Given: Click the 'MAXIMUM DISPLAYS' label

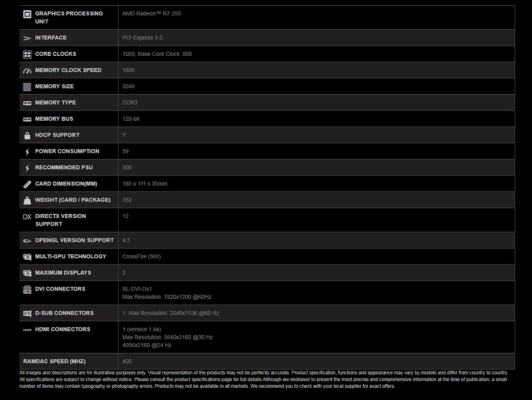Looking at the screenshot, I should [63, 273].
